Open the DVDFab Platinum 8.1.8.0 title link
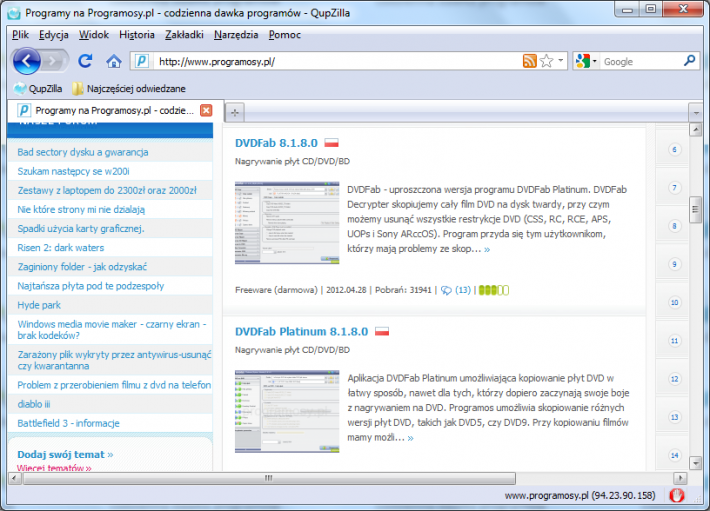Viewport: 710px width, 511px height. [x=302, y=332]
